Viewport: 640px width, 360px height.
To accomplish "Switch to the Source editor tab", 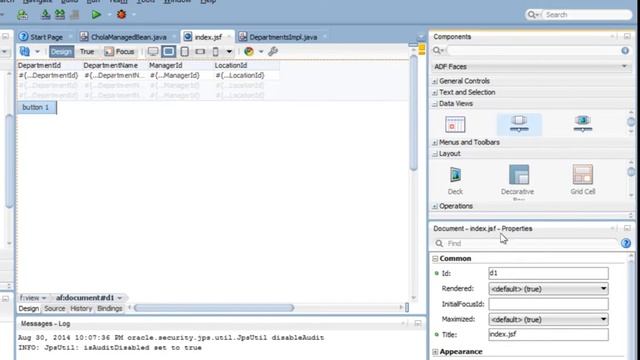I will tap(55, 309).
